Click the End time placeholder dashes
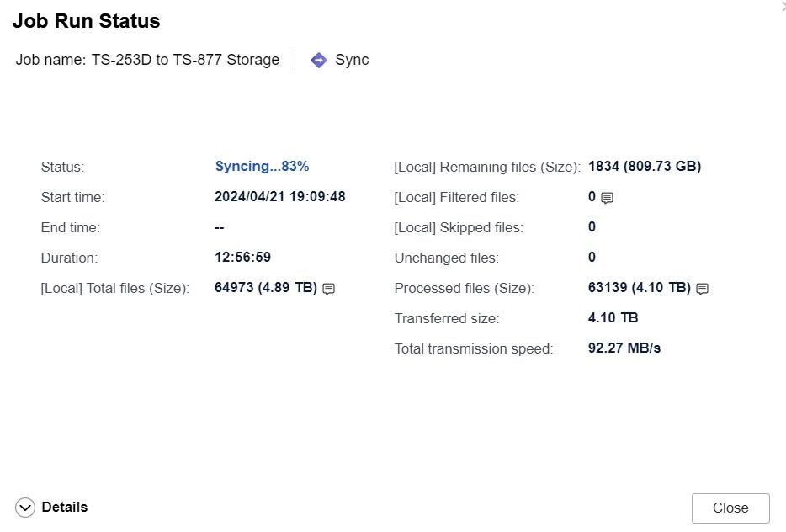The width and height of the screenshot is (786, 532). click(220, 226)
